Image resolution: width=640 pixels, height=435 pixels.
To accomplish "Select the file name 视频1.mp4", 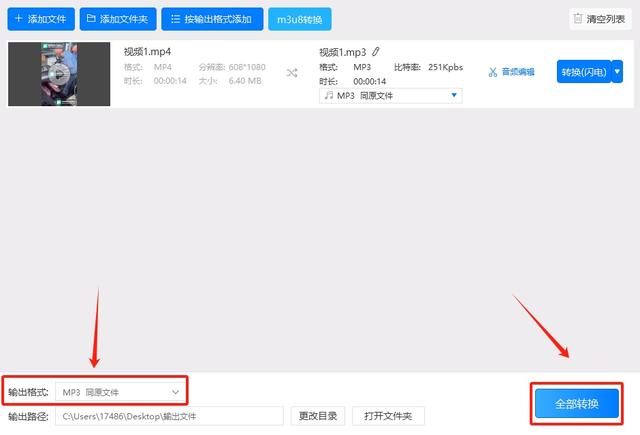I will [x=147, y=52].
